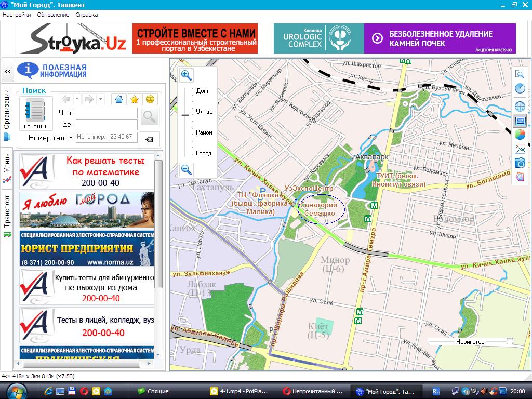Open the Настройки menu

coord(17,15)
